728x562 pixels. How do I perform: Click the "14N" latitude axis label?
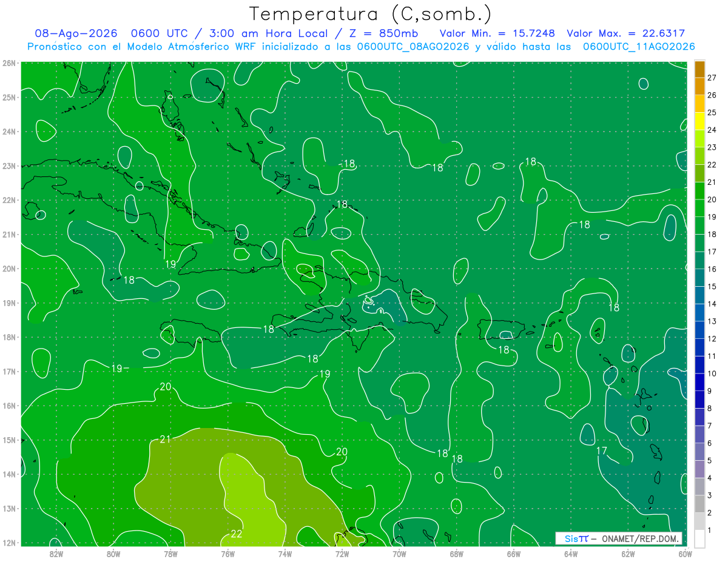click(x=8, y=474)
